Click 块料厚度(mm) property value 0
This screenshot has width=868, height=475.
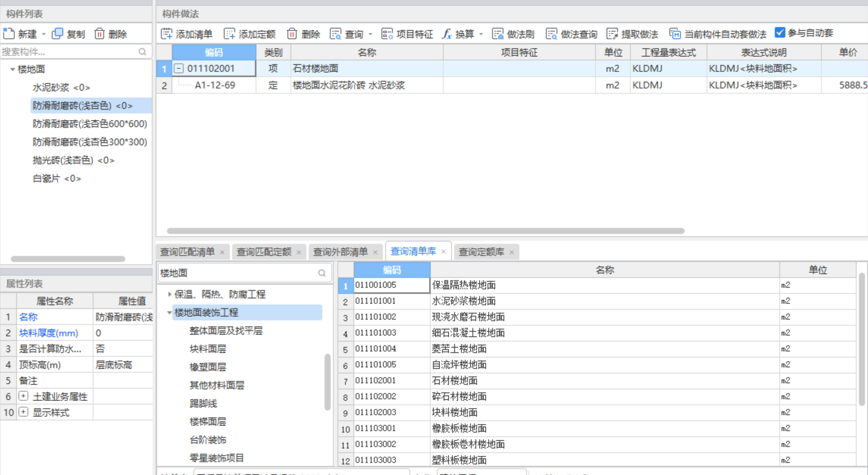123,333
